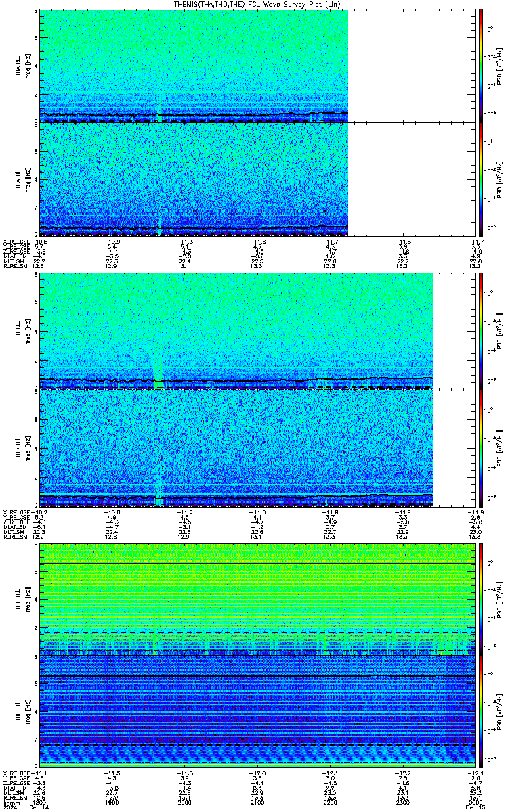Click the Dec 14 date label
Viewport: 508px width, 812px height.
[39, 807]
